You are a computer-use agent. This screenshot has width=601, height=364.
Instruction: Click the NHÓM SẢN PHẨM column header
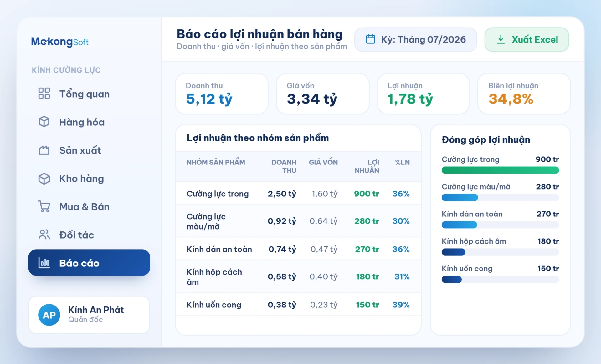[x=216, y=162]
